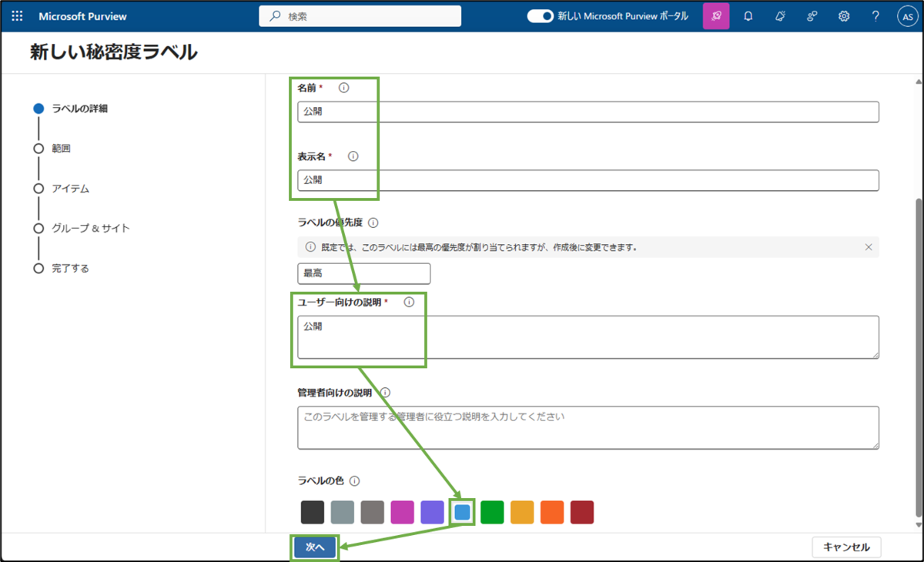Open the people connections icon in header
Screen dimensions: 924x562
(x=812, y=16)
